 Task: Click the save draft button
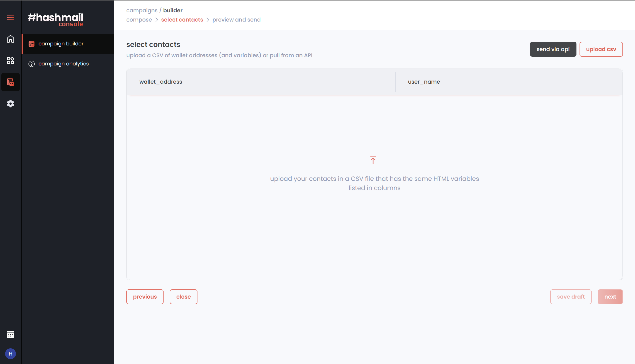tap(571, 297)
